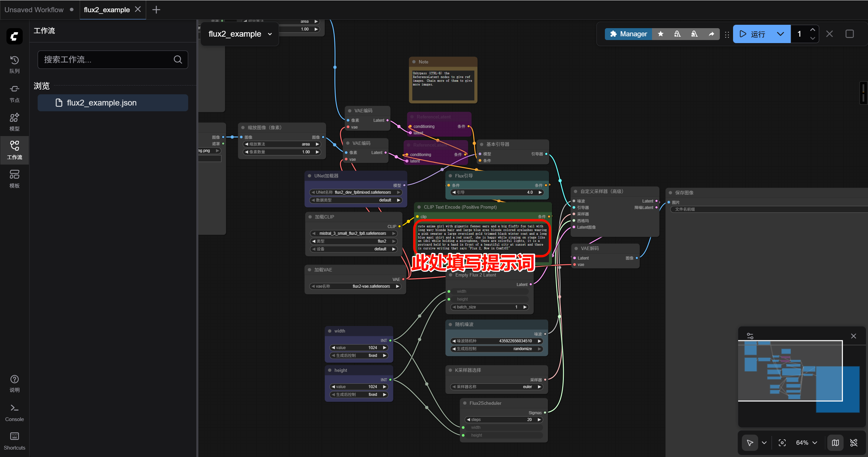This screenshot has width=868, height=457.
Task: Switch to the Unsaved Workflow tab
Action: pos(34,9)
